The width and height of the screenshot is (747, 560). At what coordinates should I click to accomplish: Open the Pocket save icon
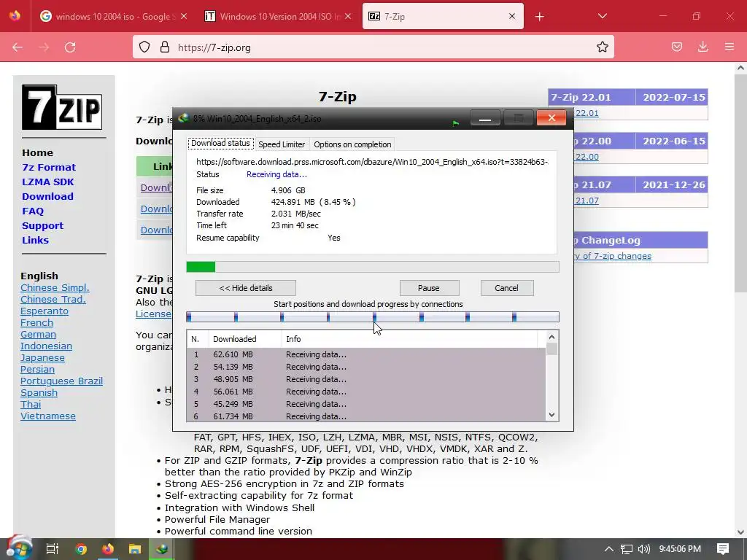[676, 47]
